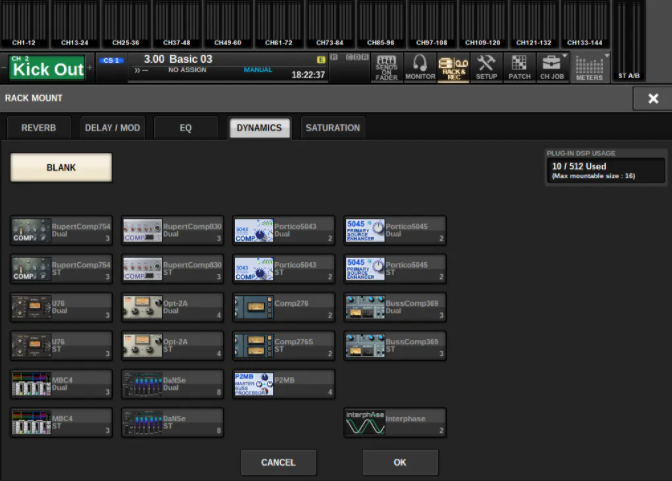
Task: Open the Setup tools icon
Action: [486, 68]
